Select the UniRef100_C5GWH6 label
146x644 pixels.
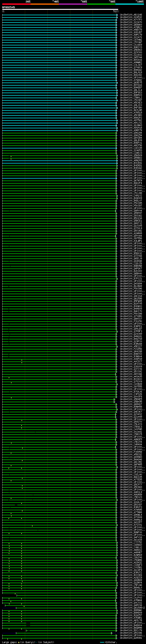[131, 560]
